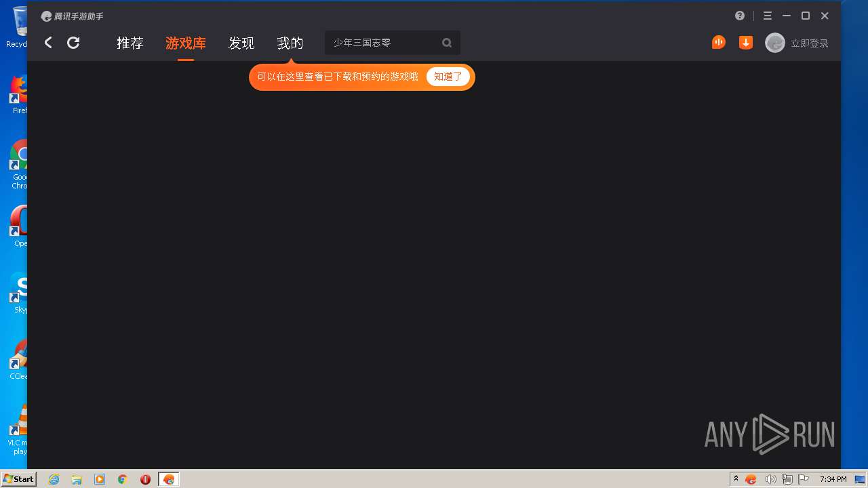This screenshot has width=868, height=488.
Task: Open the file explorer taskbar icon
Action: coord(77,479)
